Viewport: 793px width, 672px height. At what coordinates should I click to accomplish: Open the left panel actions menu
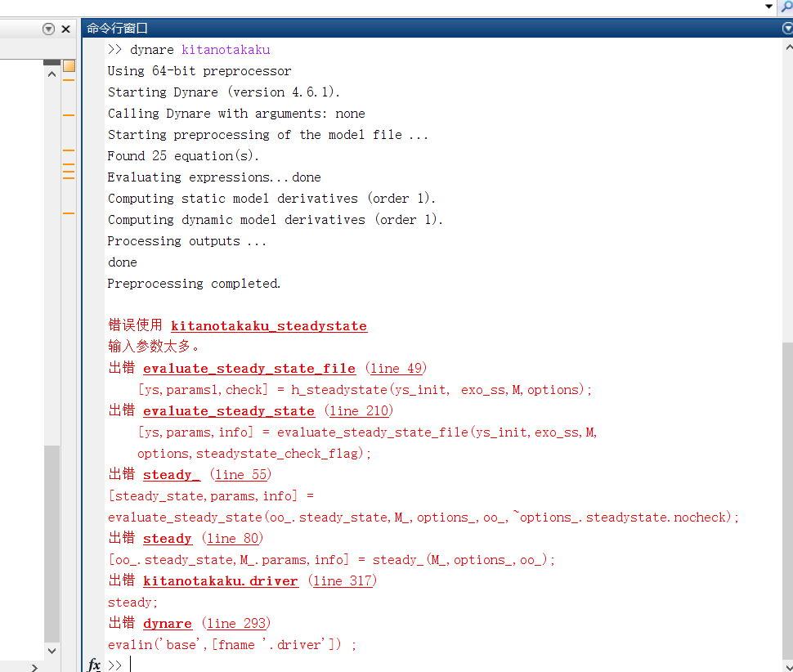[x=48, y=29]
